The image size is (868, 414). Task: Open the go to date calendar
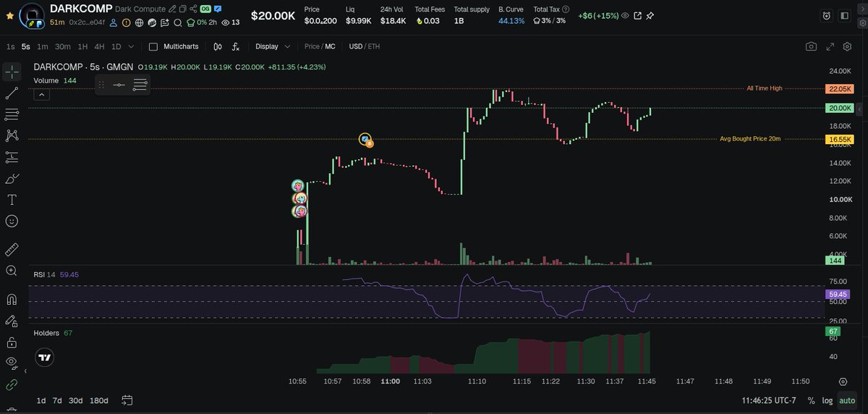[x=127, y=400]
